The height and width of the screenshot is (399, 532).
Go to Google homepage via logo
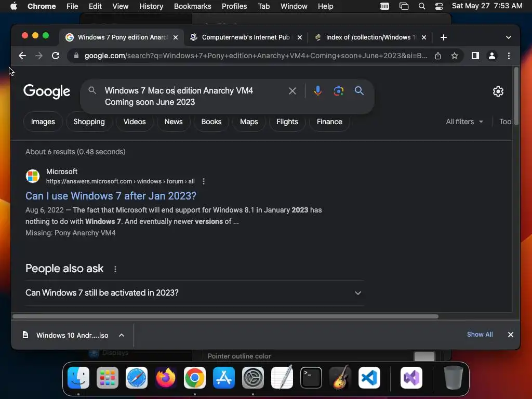tap(47, 91)
